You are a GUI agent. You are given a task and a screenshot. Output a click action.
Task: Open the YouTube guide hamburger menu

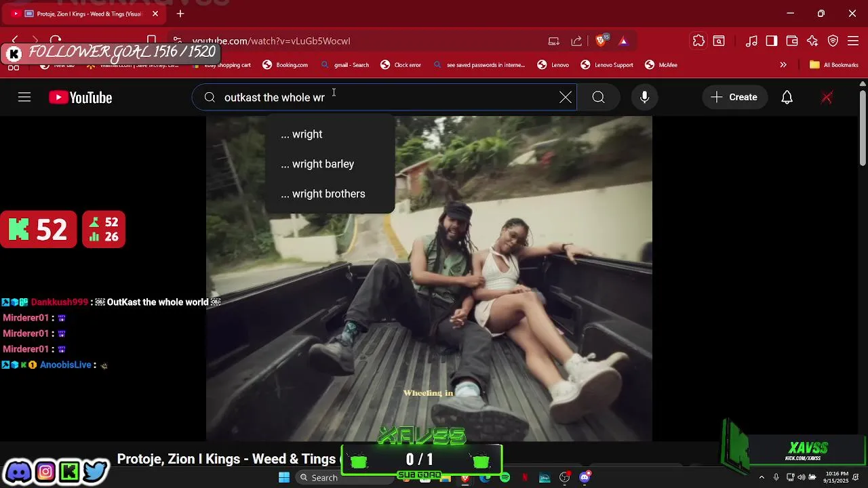[x=24, y=98]
